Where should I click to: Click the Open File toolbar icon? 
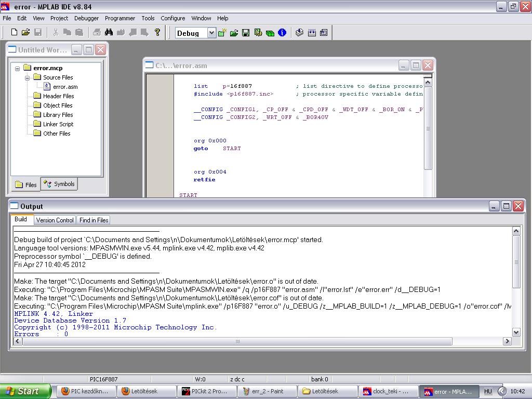pyautogui.click(x=25, y=33)
